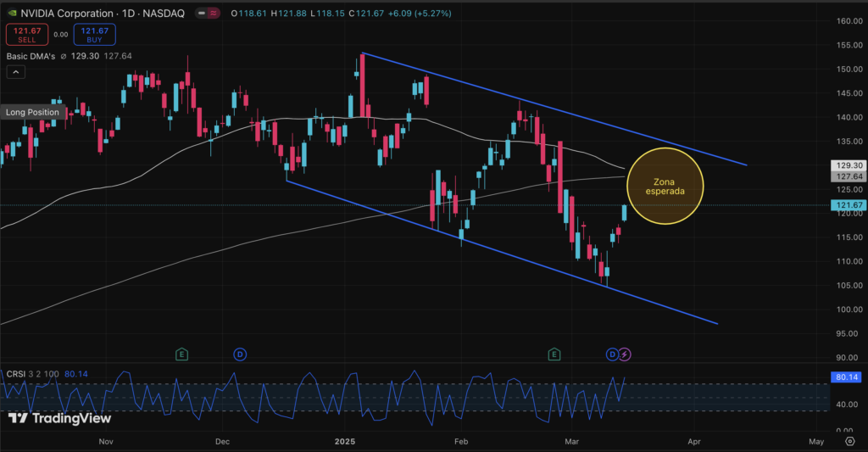868x452 pixels.
Task: Click the 127.64 value in the DMA legend
Action: click(118, 56)
